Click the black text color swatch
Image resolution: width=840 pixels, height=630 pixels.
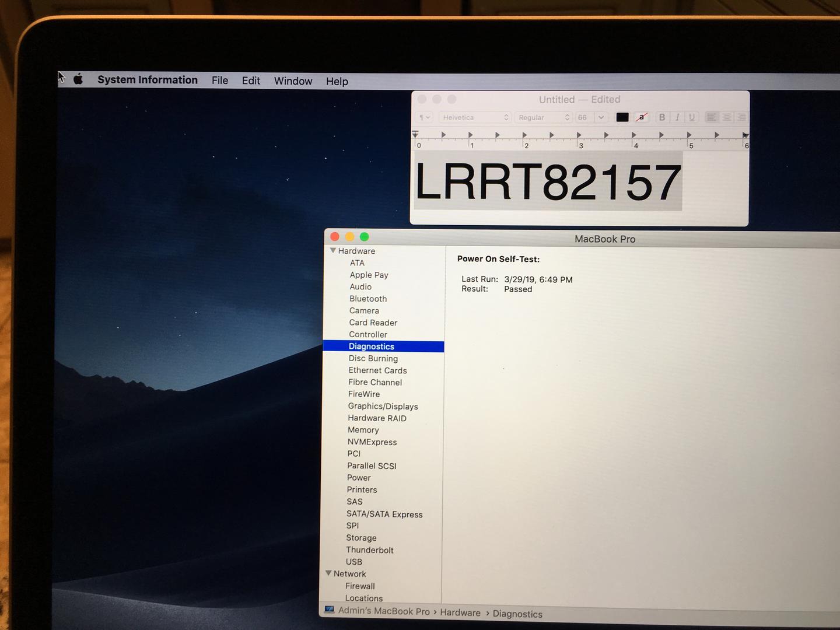622,117
